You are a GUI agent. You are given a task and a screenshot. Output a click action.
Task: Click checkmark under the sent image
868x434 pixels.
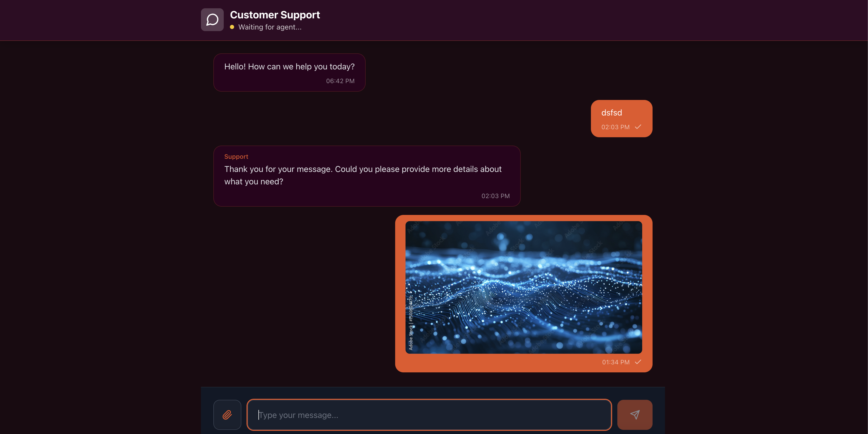click(638, 362)
